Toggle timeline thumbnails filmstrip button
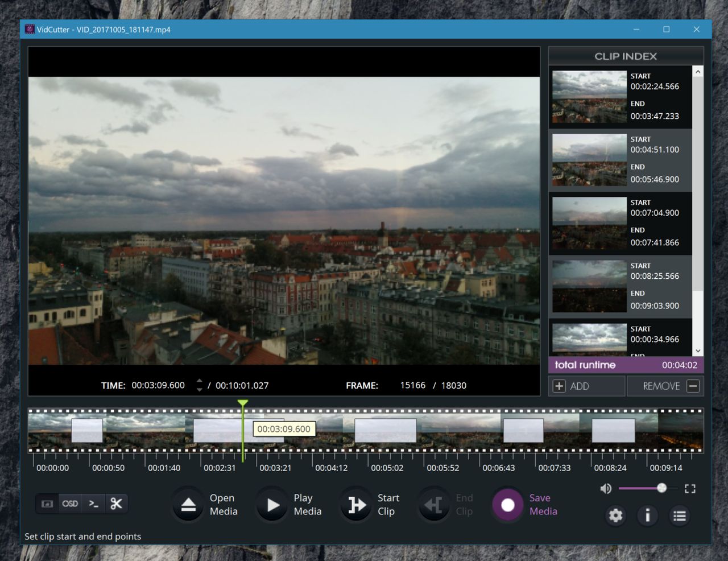The image size is (728, 561). tap(47, 504)
